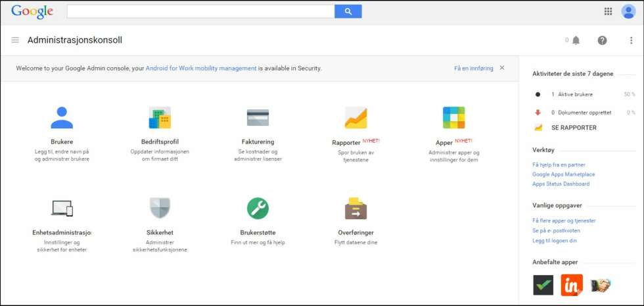Open the Brukere users icon

point(62,118)
